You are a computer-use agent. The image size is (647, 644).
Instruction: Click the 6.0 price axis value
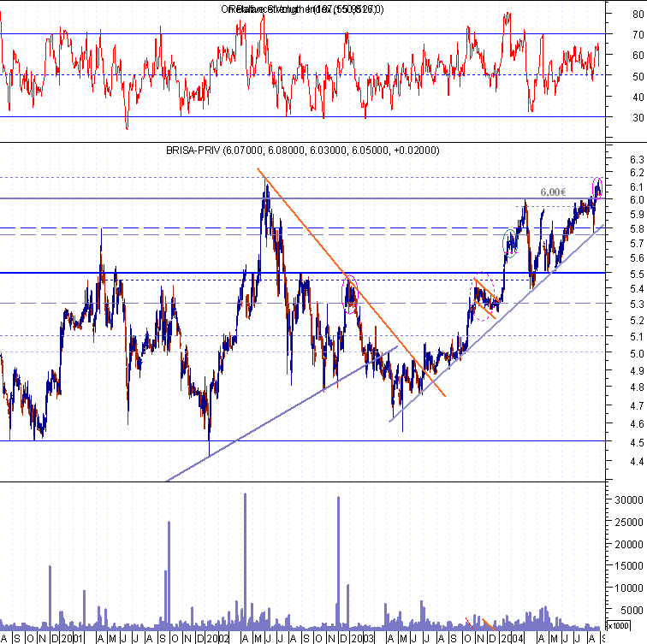tap(637, 199)
